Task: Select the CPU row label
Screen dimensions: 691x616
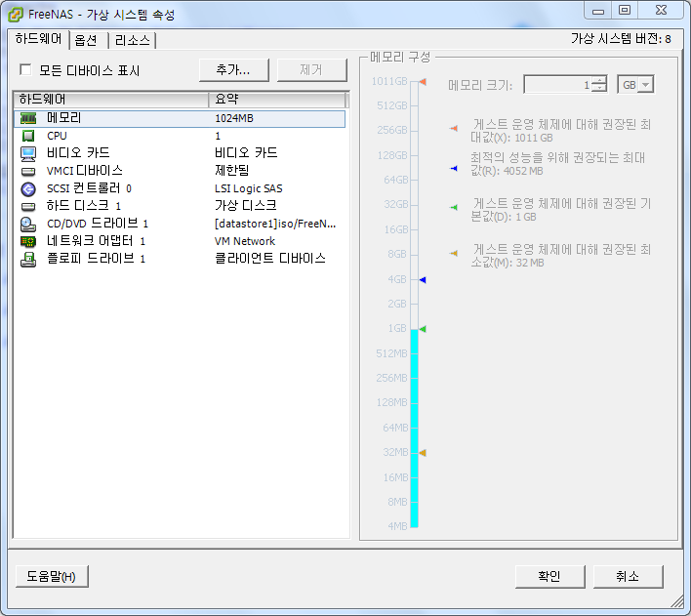Action: (x=57, y=136)
